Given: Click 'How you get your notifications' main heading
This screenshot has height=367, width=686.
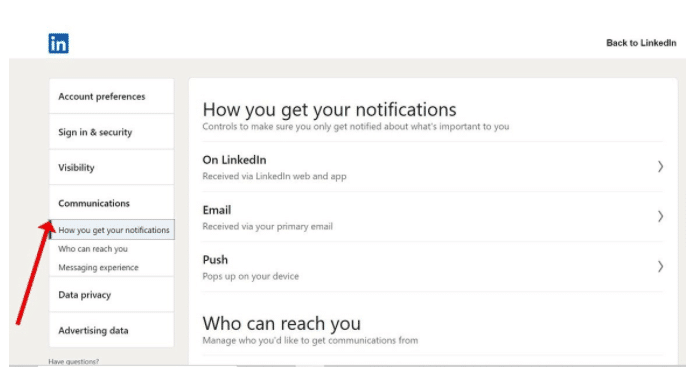Looking at the screenshot, I should click(x=329, y=109).
